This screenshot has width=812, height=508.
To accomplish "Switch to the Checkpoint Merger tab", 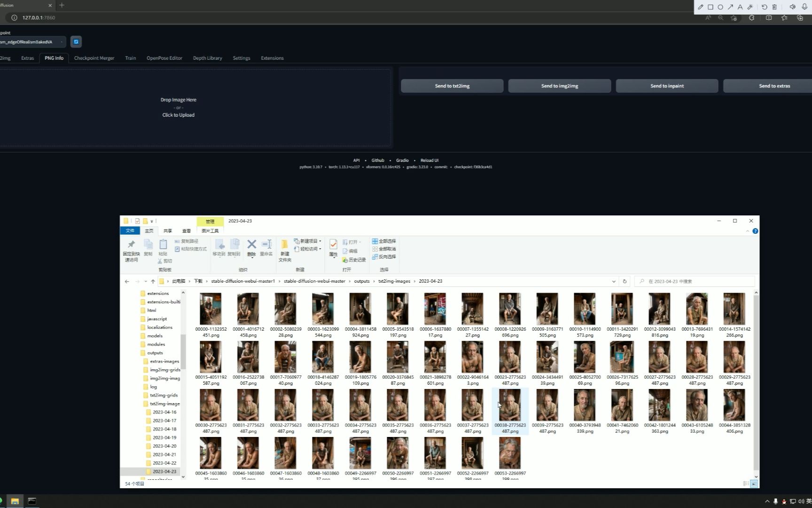I will pos(94,58).
